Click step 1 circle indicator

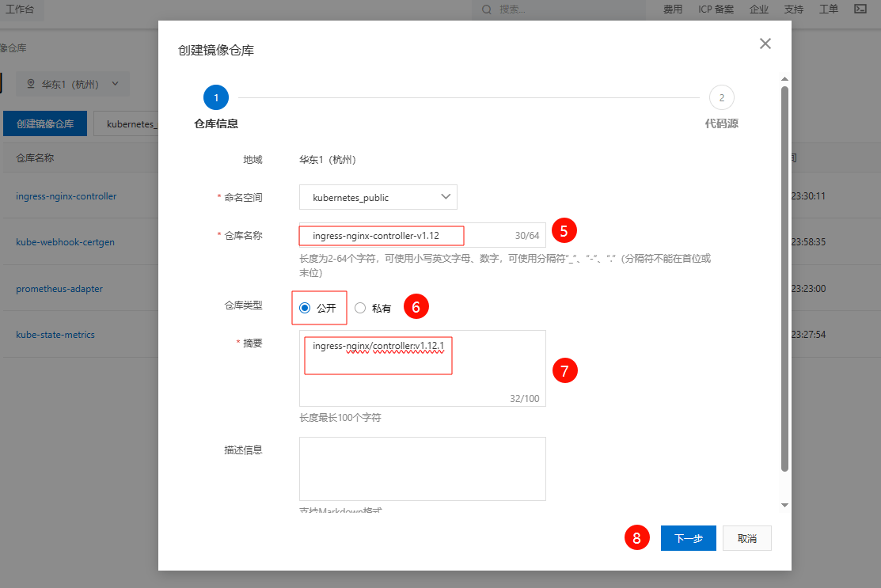tap(215, 97)
